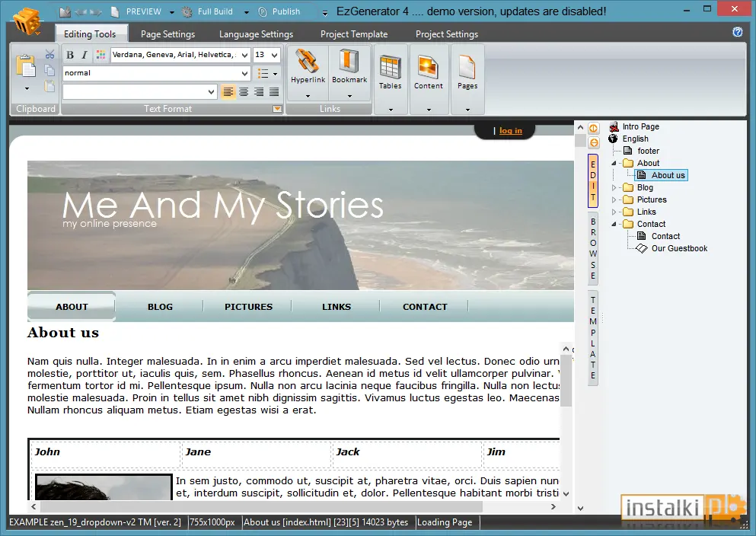The width and height of the screenshot is (756, 536).
Task: Switch to the Page Settings tab
Action: (167, 34)
